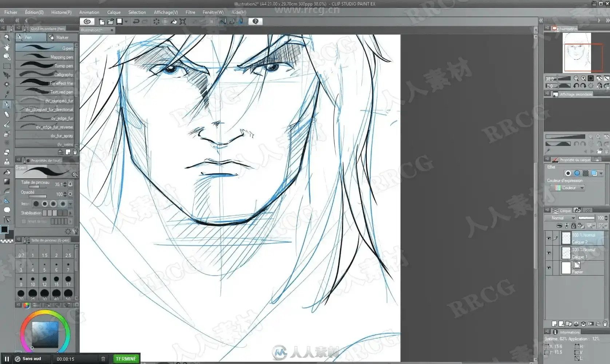
Task: Open the save icon dropdown arrow in command bar
Action: pos(126,21)
